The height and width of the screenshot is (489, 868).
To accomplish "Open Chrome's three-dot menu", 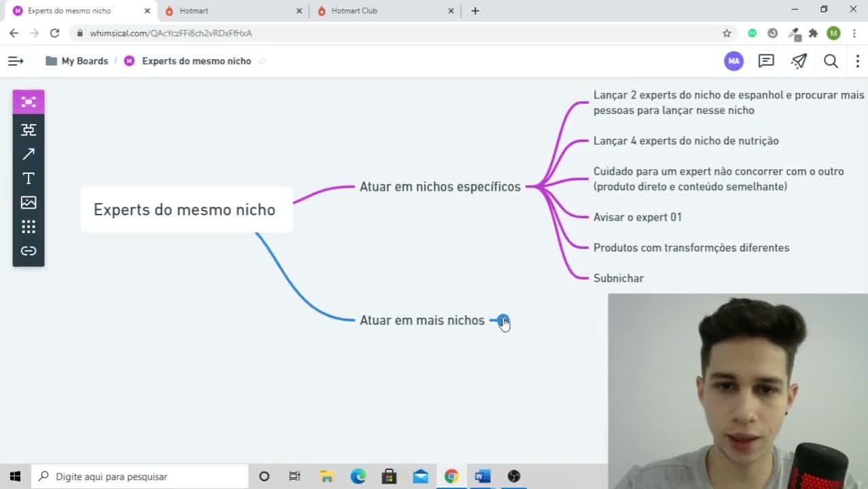I will [854, 33].
